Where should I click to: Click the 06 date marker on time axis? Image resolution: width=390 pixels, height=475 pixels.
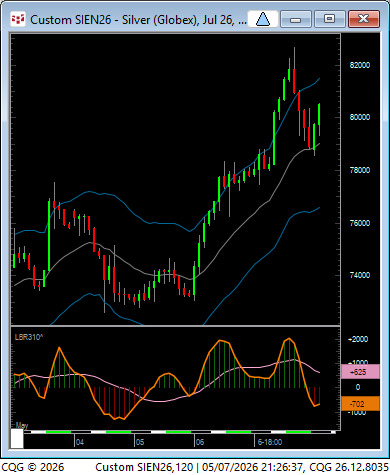click(200, 442)
